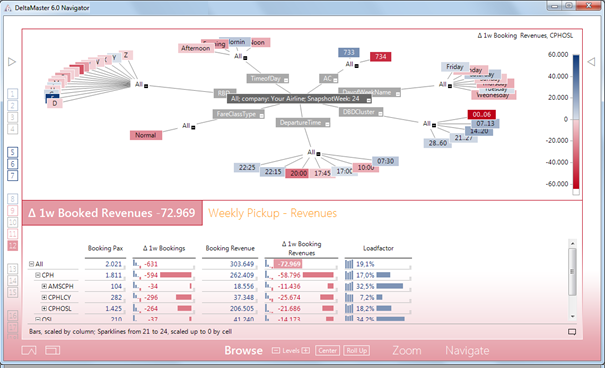Click the Booking Revenue column header
Image resolution: width=605 pixels, height=368 pixels.
coord(230,248)
